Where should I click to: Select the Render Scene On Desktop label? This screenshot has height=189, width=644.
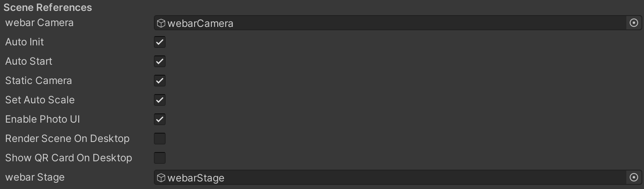pyautogui.click(x=67, y=139)
